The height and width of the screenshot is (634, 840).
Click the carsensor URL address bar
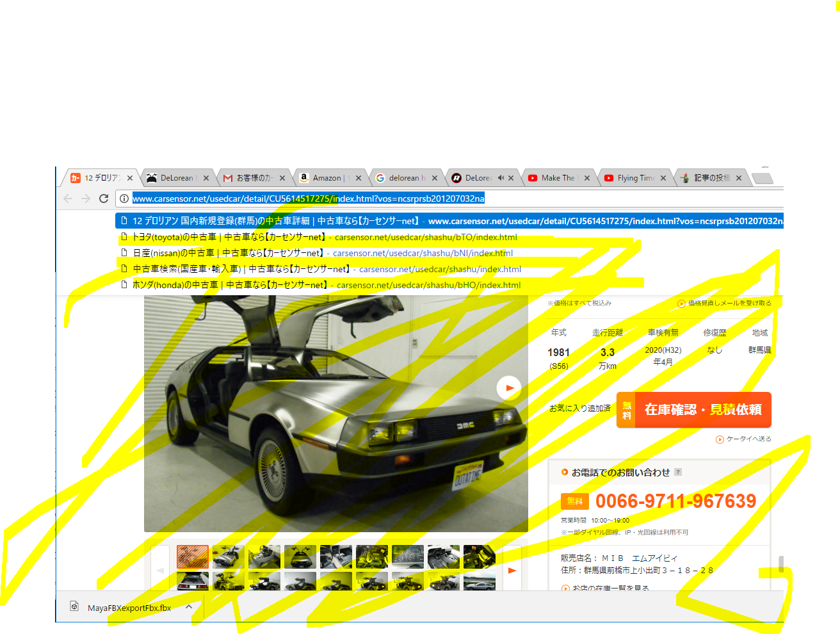448,199
